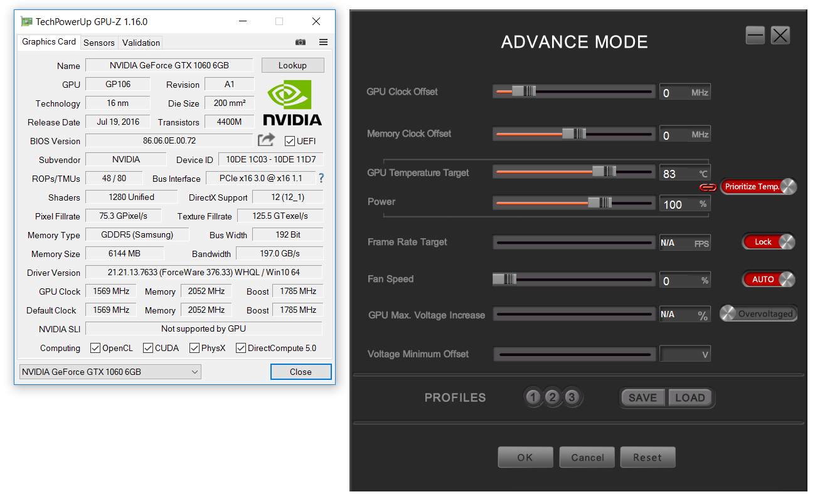815x504 pixels.
Task: Click the Voltage Minimum Offset V field
Action: [x=684, y=354]
